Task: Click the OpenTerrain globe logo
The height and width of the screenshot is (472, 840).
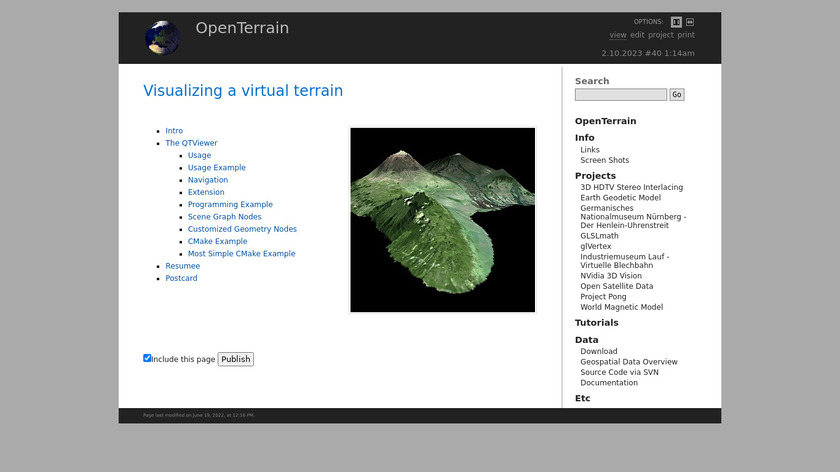Action: (162, 38)
